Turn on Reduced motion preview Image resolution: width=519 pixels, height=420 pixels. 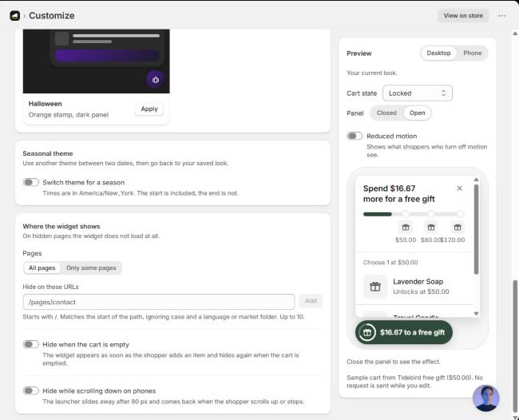tap(355, 136)
